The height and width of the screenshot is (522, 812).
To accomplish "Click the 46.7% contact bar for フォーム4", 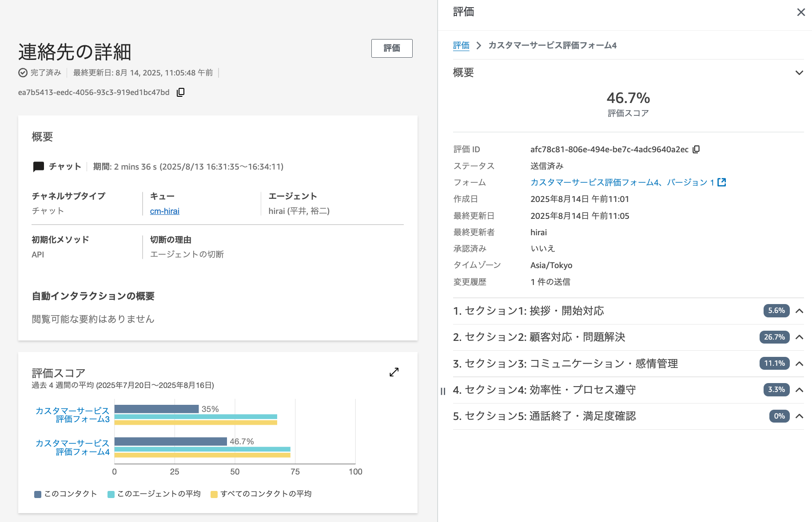I will tap(171, 441).
